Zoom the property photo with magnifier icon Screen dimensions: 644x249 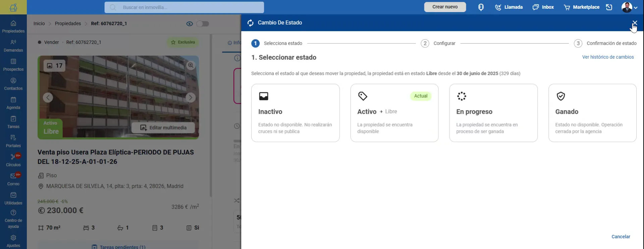click(191, 65)
